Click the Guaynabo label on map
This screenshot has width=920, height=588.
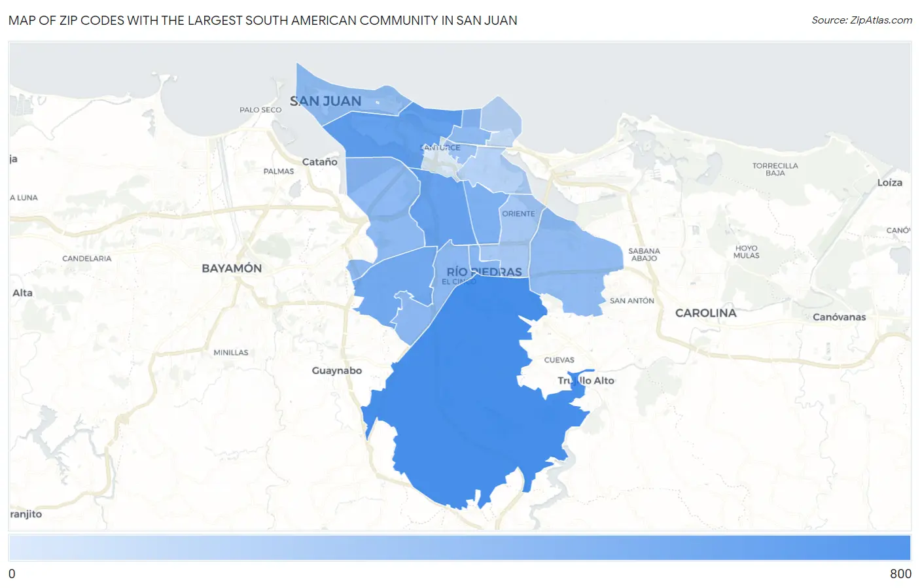pyautogui.click(x=336, y=371)
